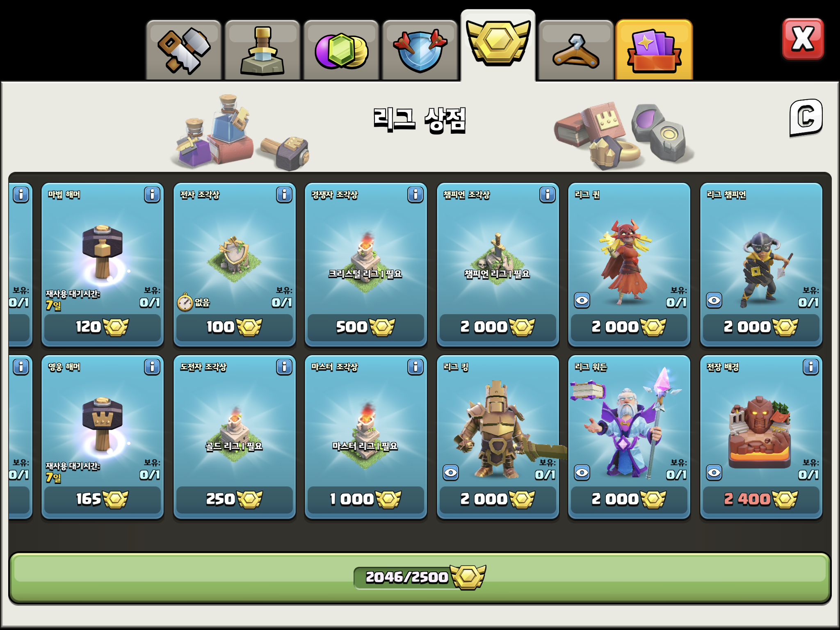
Task: Preview the 리그 퀸 skin with eye icon
Action: click(582, 300)
